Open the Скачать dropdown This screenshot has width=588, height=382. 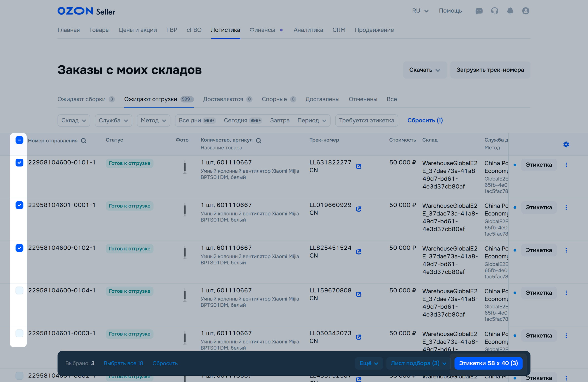pos(425,70)
